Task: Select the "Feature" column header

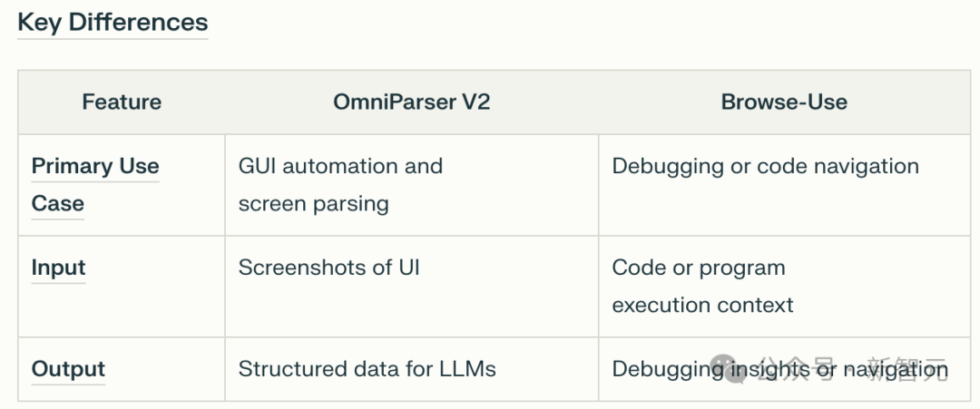Action: (x=122, y=102)
